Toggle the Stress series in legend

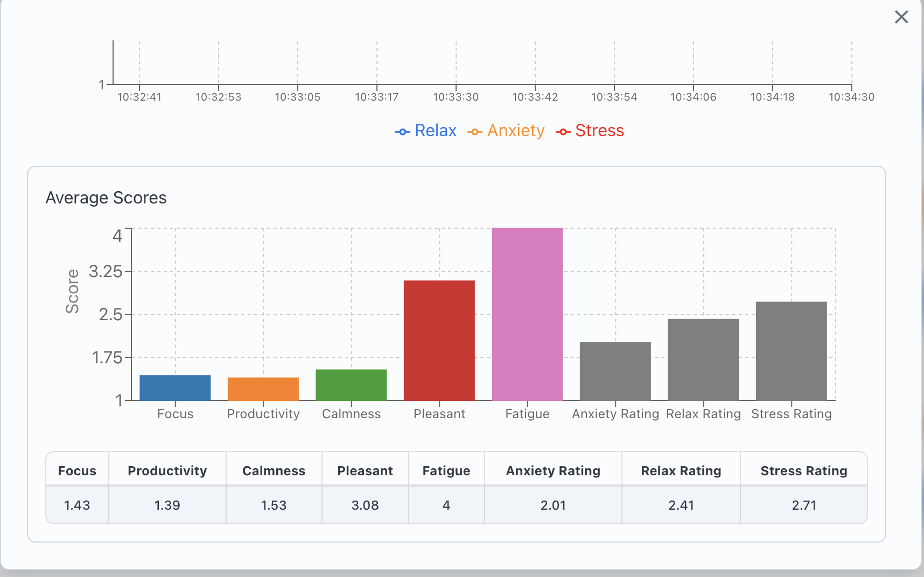[x=590, y=131]
